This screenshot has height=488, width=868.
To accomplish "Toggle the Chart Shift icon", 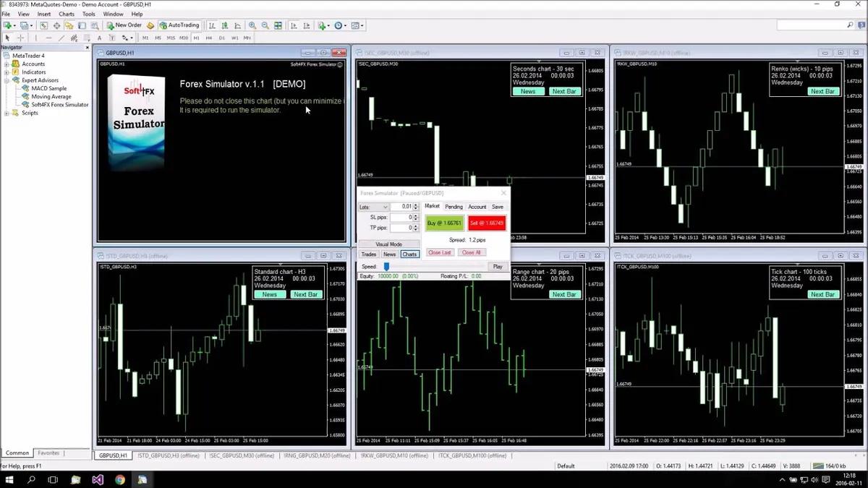I will (306, 25).
